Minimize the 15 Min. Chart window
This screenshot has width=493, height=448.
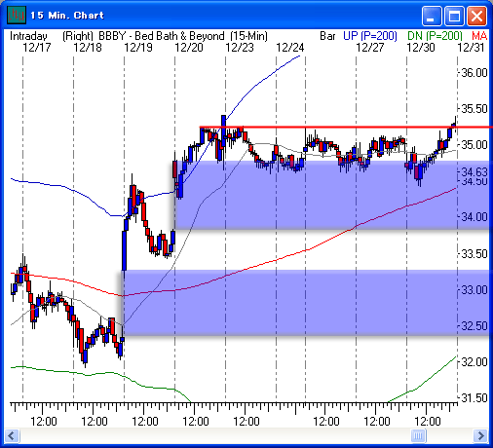click(432, 16)
